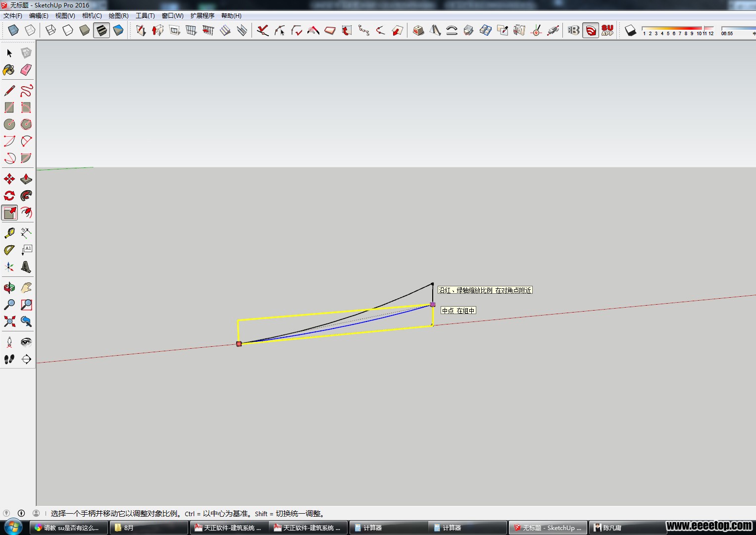Choose the Position Camera tool
Screen dimensions: 756x535
pyautogui.click(x=9, y=342)
